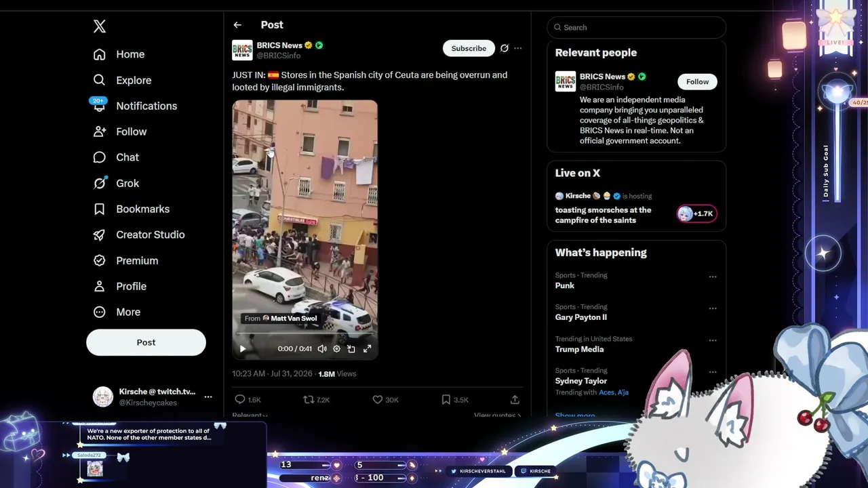The height and width of the screenshot is (488, 868).
Task: Open more options for the Punk trend
Action: (x=713, y=277)
